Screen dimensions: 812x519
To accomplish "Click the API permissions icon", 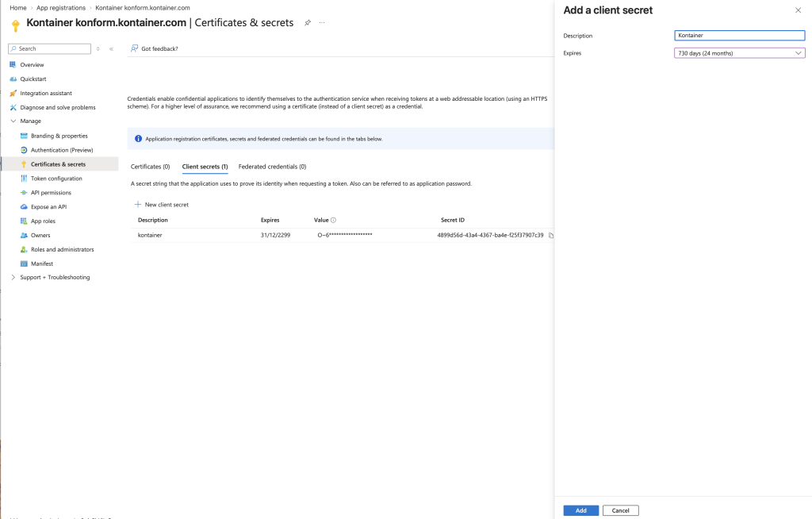I will click(x=24, y=192).
